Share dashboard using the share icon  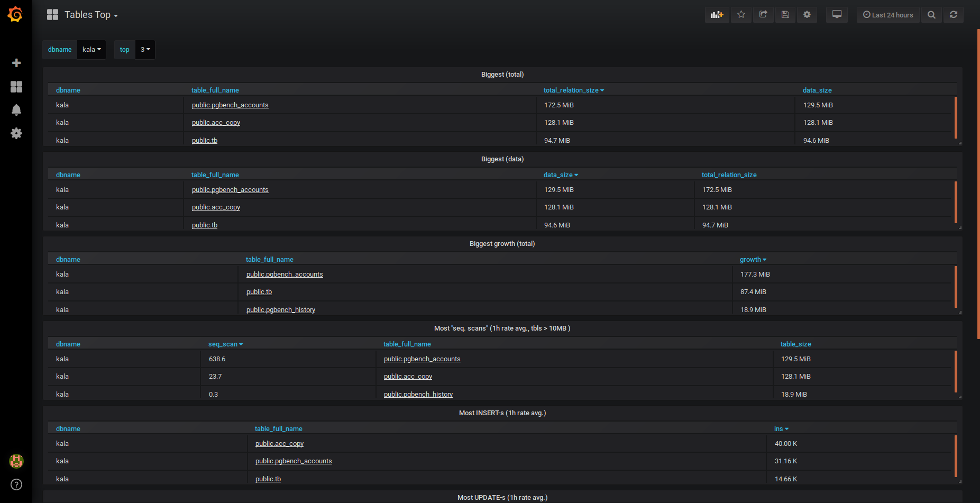tap(763, 15)
